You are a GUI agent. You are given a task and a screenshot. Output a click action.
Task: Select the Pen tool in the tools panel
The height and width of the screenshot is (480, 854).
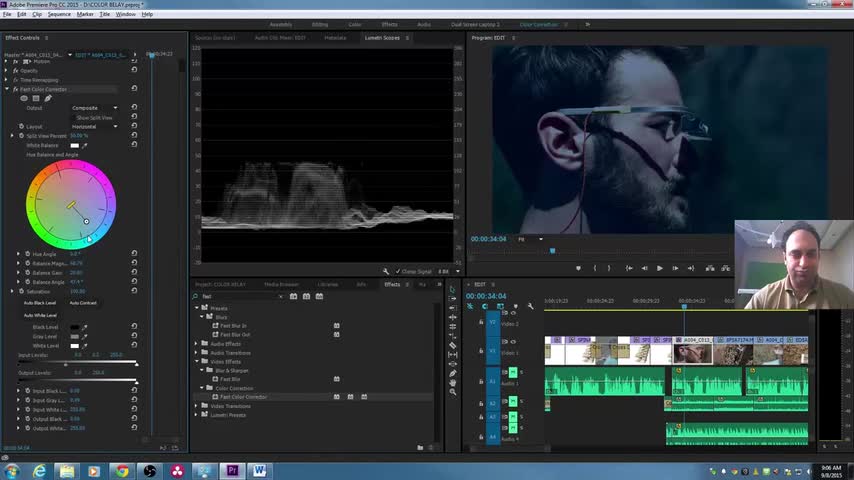pos(453,373)
